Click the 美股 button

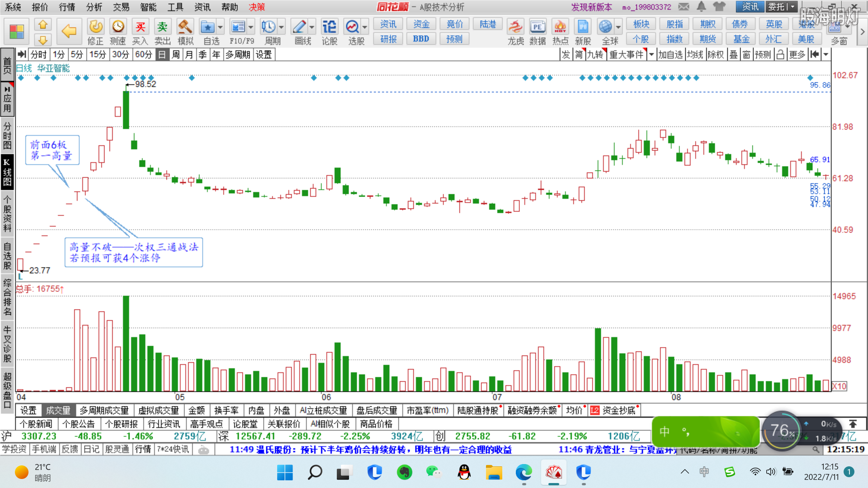(x=806, y=39)
